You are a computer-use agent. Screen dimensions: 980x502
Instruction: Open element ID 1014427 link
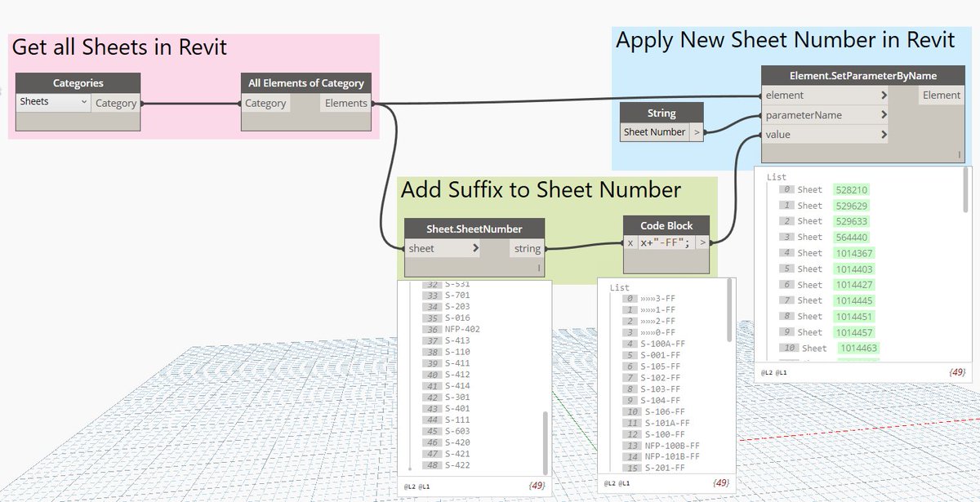[x=853, y=285]
